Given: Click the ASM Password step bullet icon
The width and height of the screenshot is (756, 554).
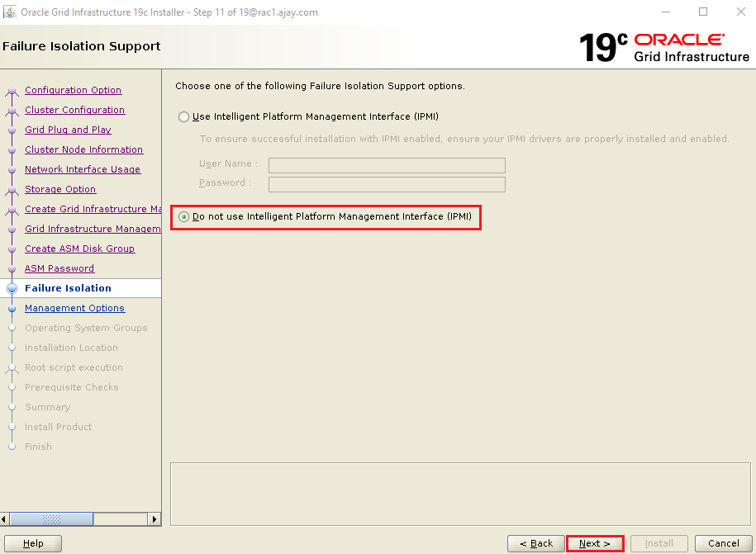Looking at the screenshot, I should tap(12, 269).
